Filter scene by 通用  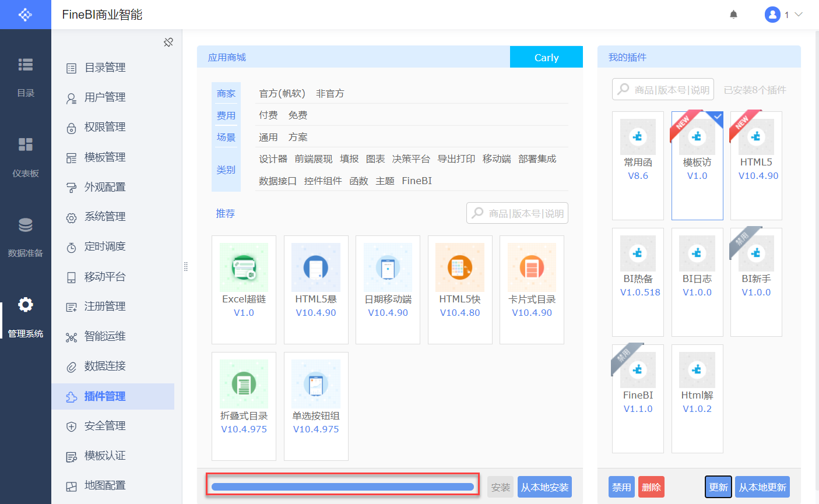268,138
